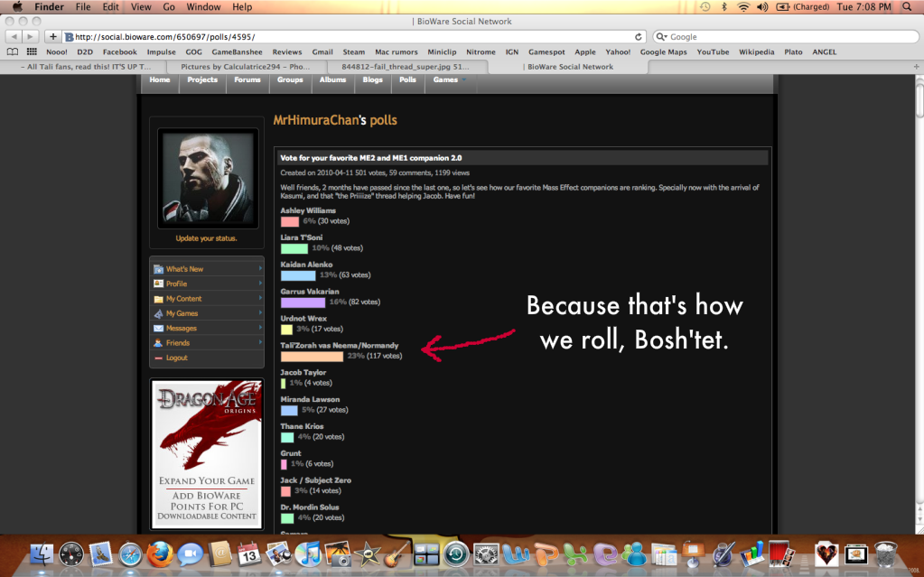
Task: Click the My Games sidebar icon
Action: [x=158, y=313]
